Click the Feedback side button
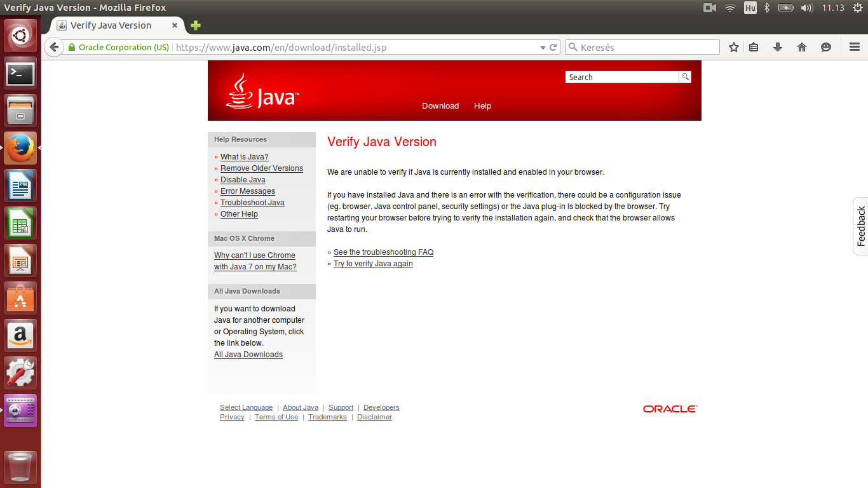Image resolution: width=868 pixels, height=488 pixels. click(x=861, y=226)
